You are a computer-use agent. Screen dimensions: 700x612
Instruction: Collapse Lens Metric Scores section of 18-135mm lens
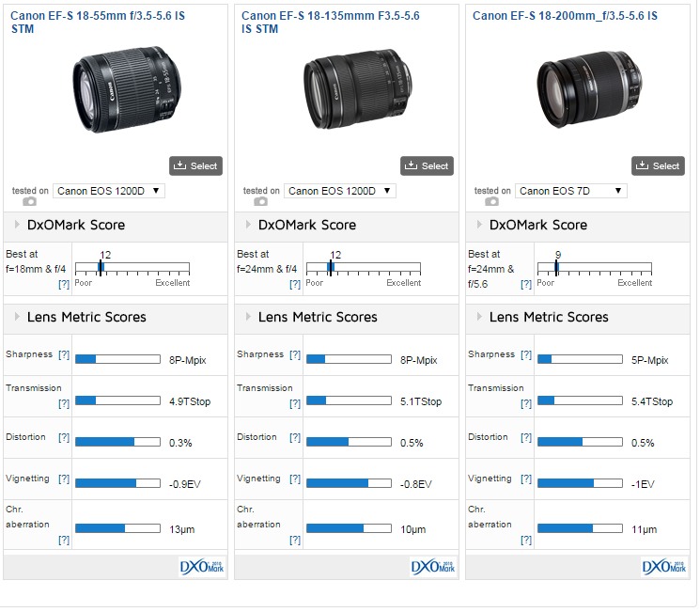pos(248,318)
